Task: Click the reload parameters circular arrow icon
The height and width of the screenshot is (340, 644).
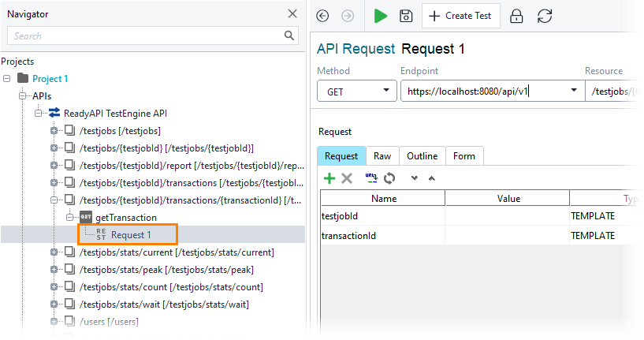Action: [389, 178]
